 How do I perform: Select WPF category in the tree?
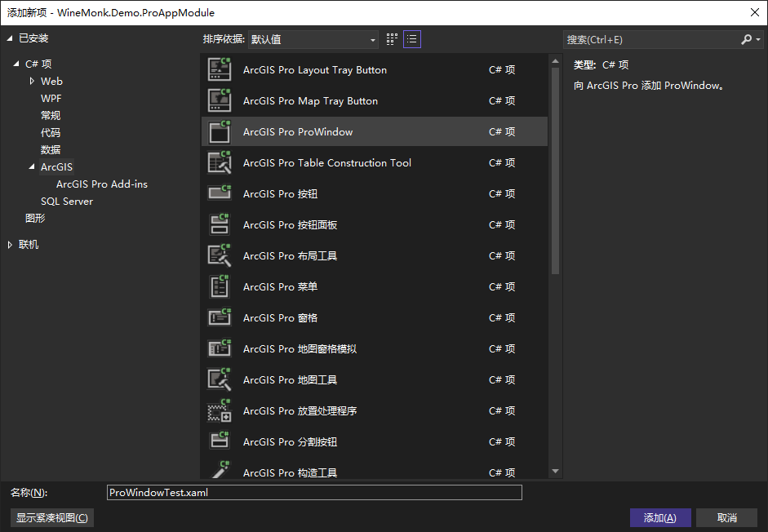pos(51,98)
